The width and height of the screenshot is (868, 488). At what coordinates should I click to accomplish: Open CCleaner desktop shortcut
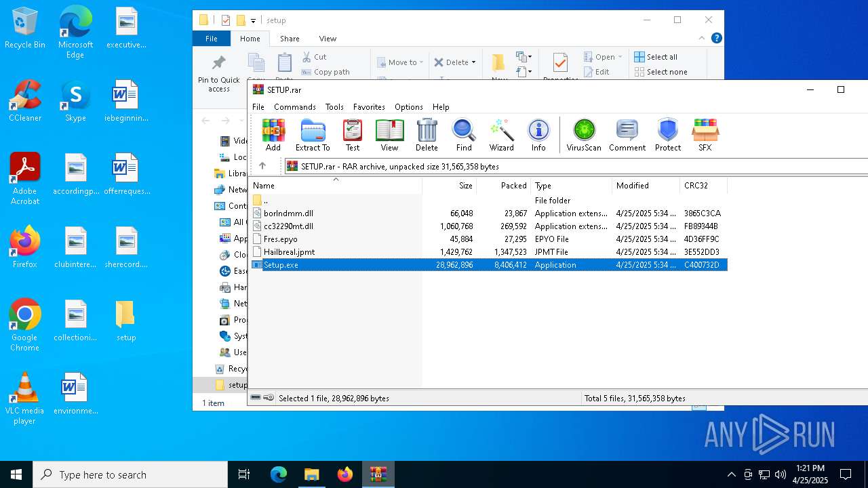(25, 101)
